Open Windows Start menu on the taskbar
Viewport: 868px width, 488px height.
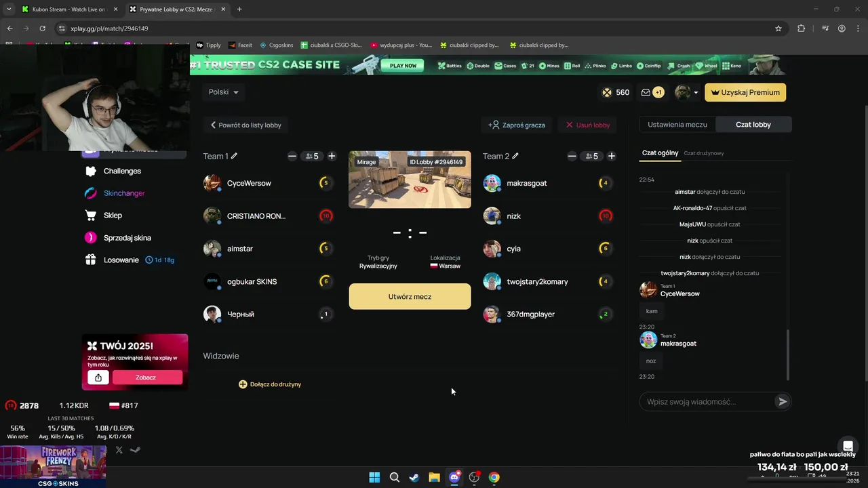pos(374,477)
